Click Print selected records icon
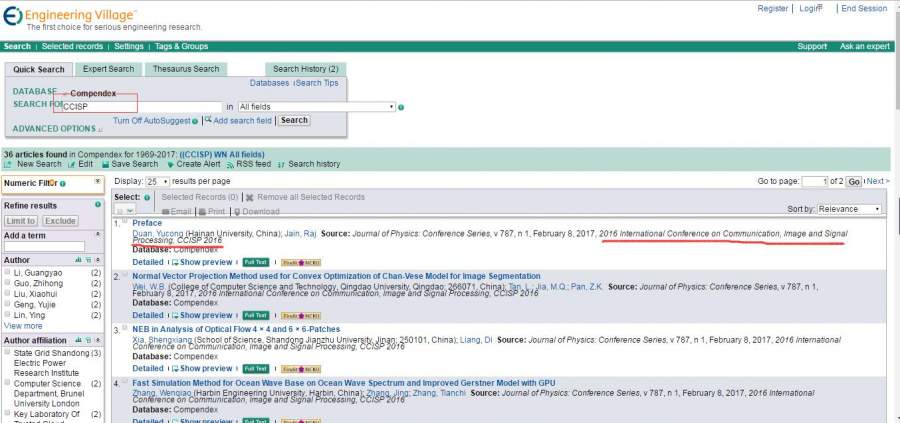Viewport: 900px width, 423px height. [x=201, y=212]
